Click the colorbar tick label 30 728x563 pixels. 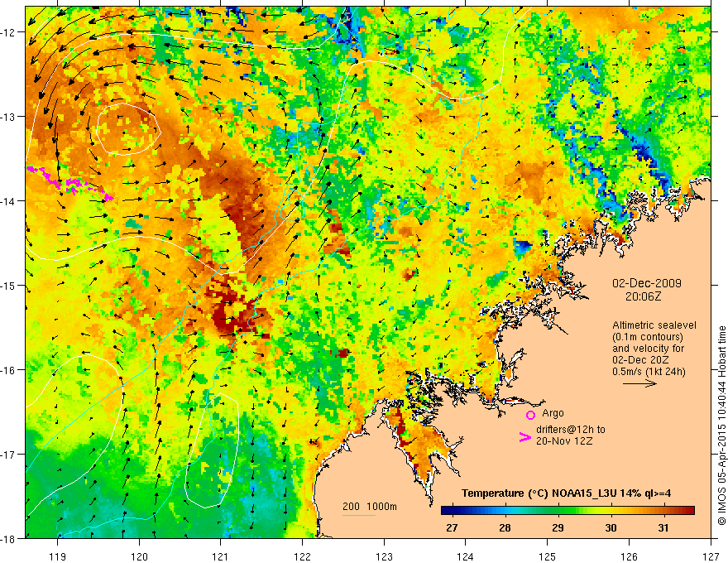[x=611, y=527]
